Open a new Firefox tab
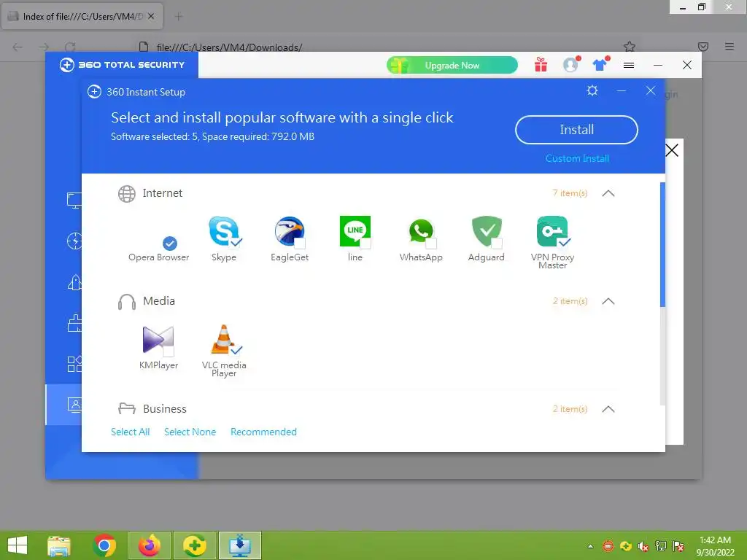 click(x=178, y=17)
